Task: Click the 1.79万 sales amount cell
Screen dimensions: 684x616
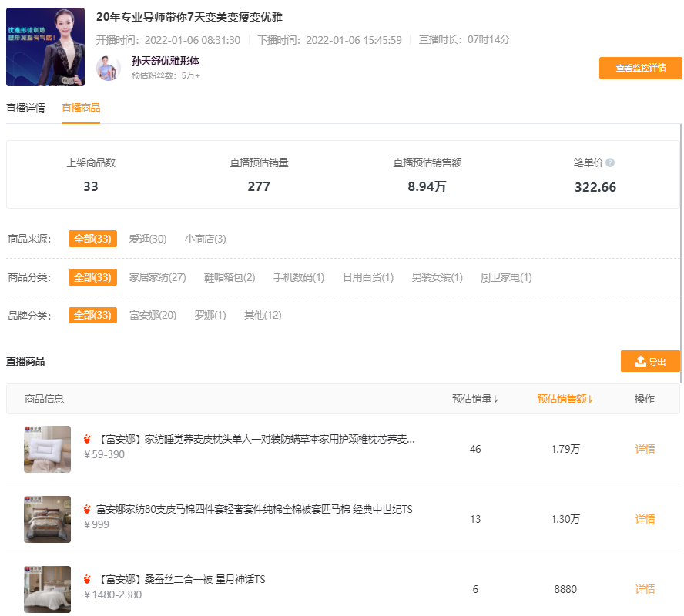Action: tap(565, 449)
